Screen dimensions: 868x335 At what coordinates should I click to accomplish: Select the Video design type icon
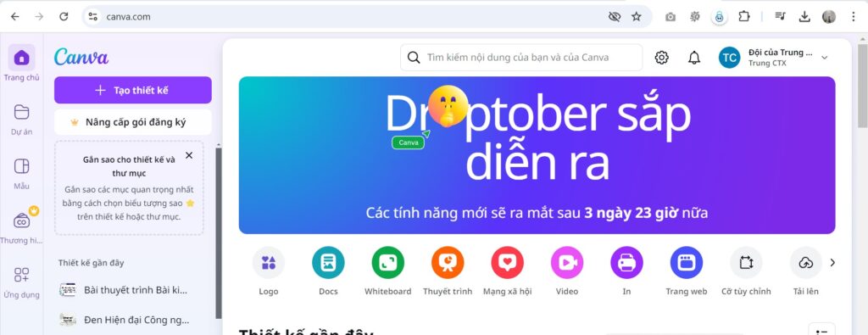click(567, 262)
